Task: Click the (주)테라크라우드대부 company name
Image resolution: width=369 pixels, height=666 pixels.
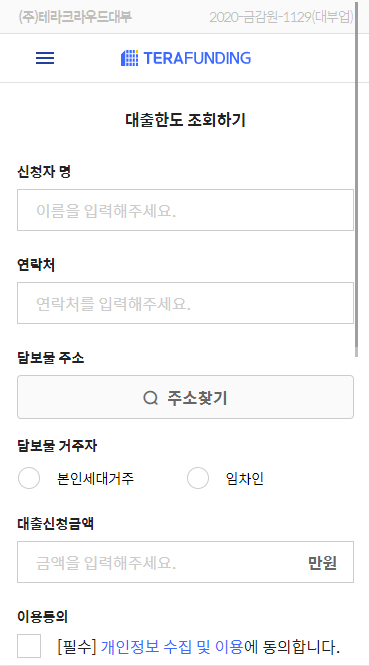Action: coord(75,17)
